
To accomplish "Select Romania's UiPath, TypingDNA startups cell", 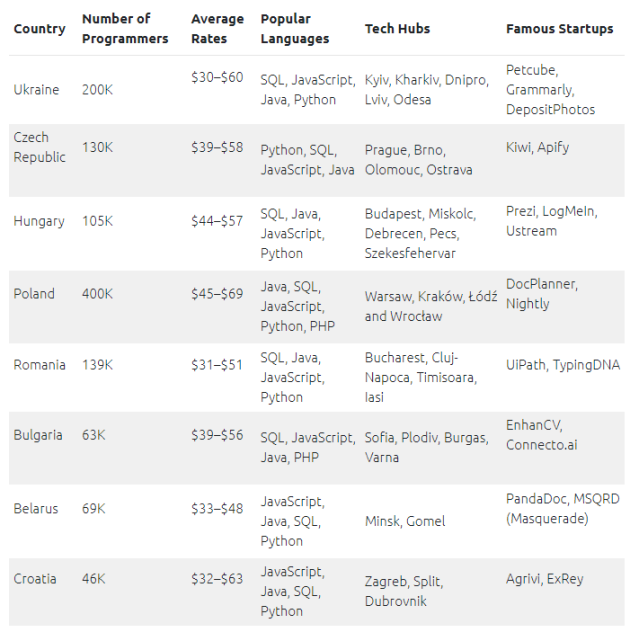I will 563,365.
